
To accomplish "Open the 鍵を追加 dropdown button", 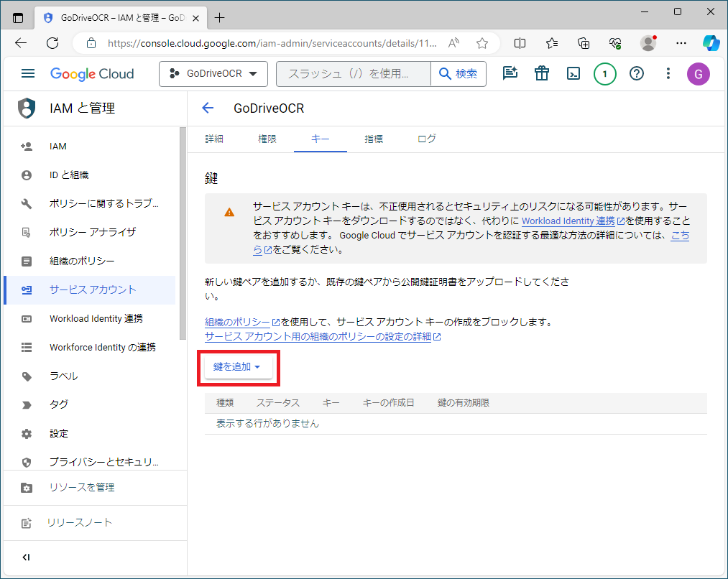I will click(x=238, y=367).
